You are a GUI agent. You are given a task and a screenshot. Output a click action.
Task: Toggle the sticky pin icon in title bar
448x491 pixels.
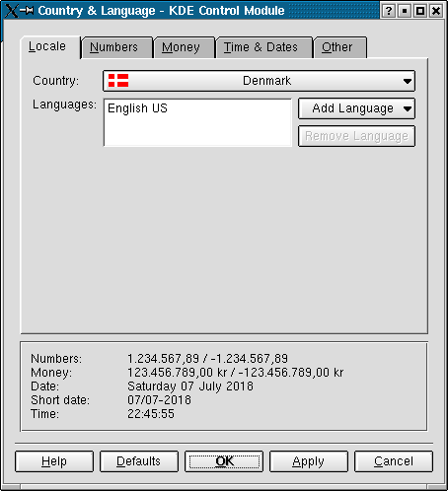pos(27,11)
